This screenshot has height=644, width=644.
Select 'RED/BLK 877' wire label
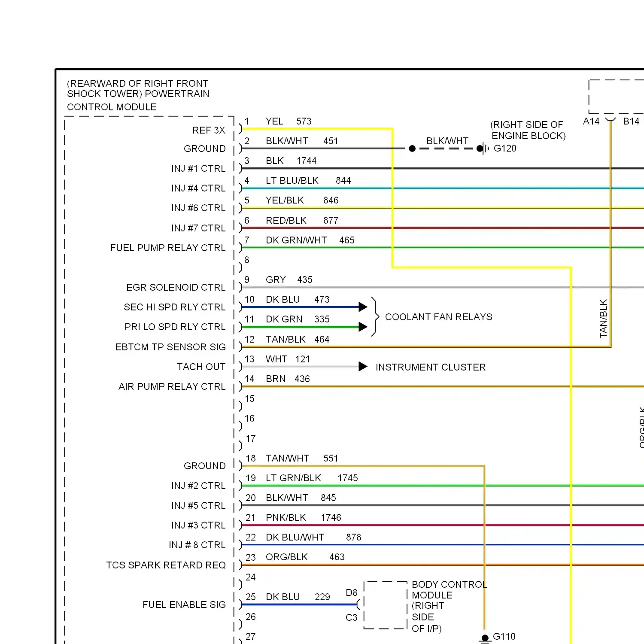(302, 221)
